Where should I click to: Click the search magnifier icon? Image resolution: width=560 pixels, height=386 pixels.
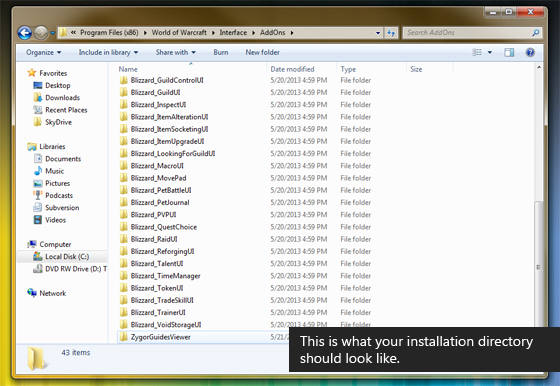coord(535,33)
